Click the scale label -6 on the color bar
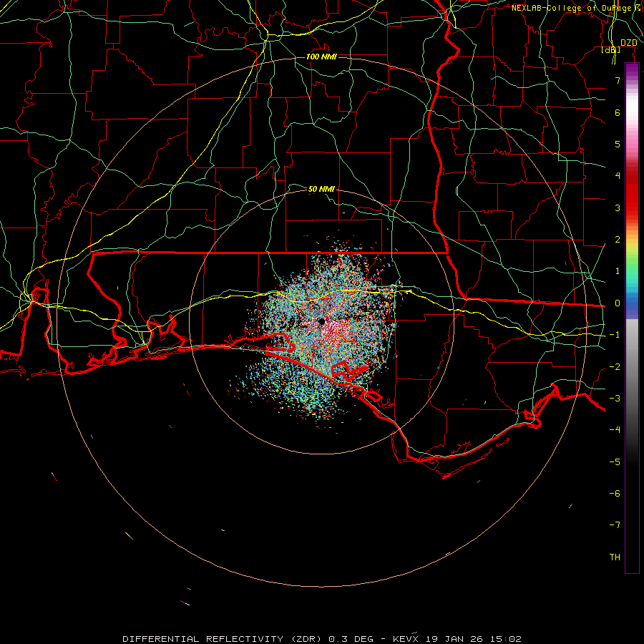The image size is (644, 644). point(615,493)
